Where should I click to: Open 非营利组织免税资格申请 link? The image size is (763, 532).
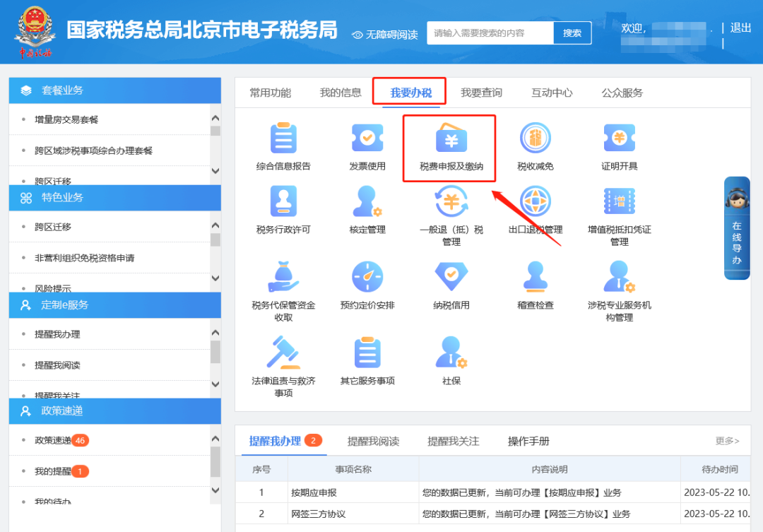point(84,258)
